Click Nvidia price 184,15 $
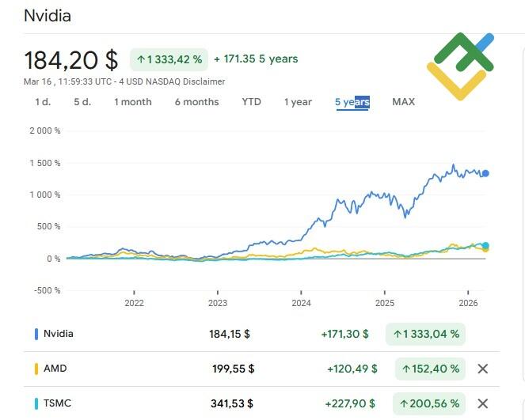The image size is (525, 420). tap(230, 334)
